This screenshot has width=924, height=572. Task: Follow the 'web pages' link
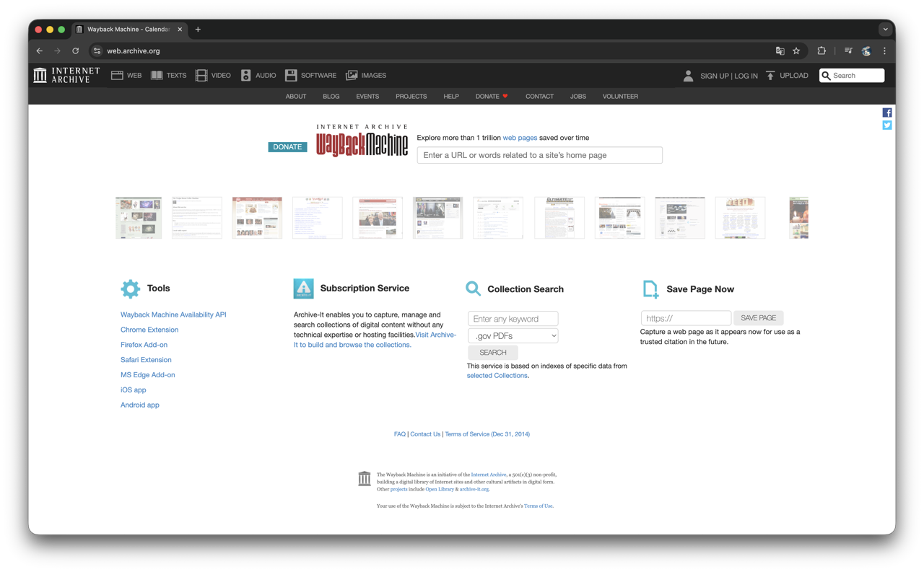tap(520, 138)
